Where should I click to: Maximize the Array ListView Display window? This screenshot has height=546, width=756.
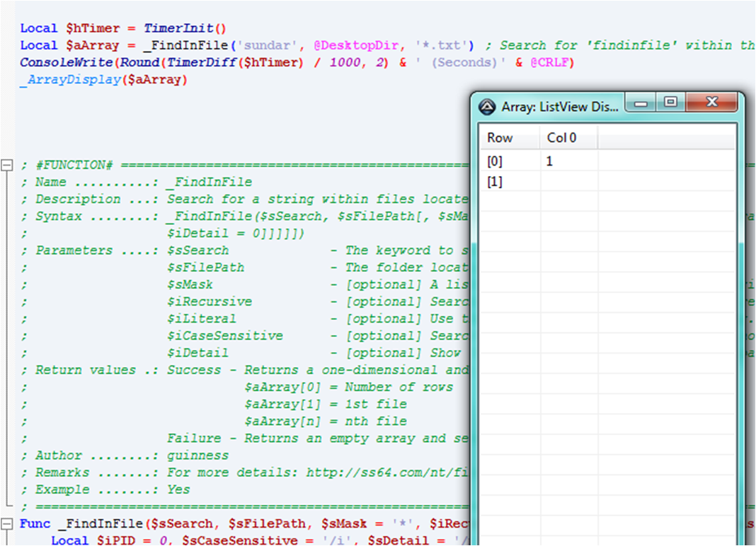670,103
